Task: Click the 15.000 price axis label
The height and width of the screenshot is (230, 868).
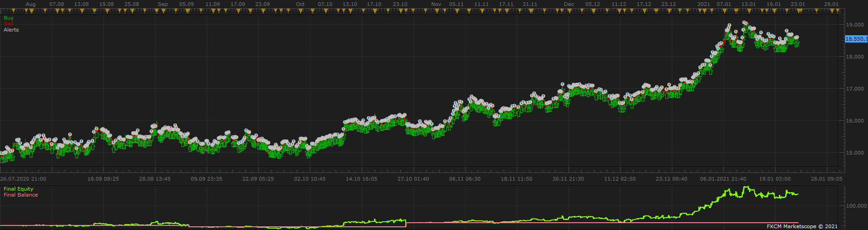Action: pyautogui.click(x=855, y=153)
